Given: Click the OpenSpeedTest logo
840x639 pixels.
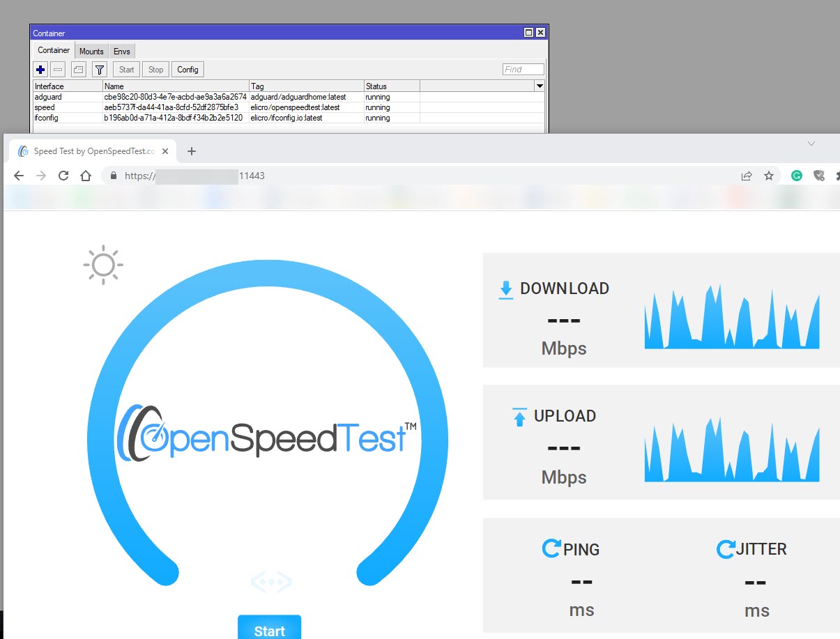Looking at the screenshot, I should pos(268,431).
